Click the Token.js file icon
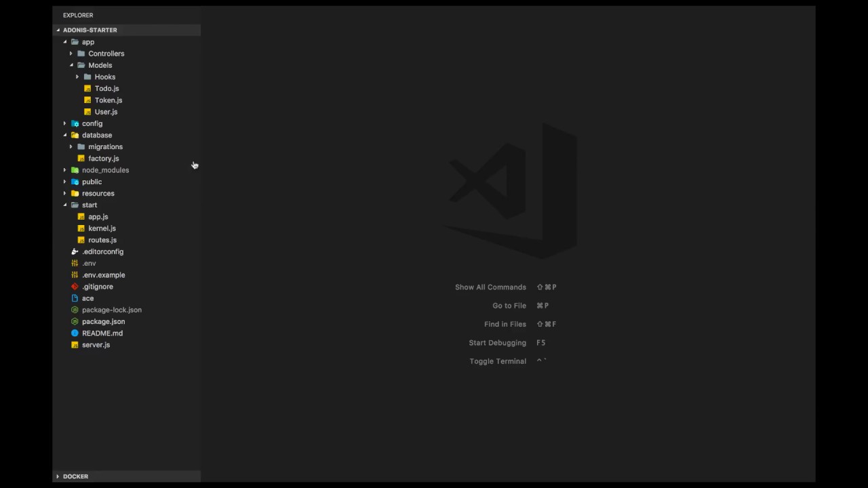This screenshot has height=488, width=868. click(87, 100)
